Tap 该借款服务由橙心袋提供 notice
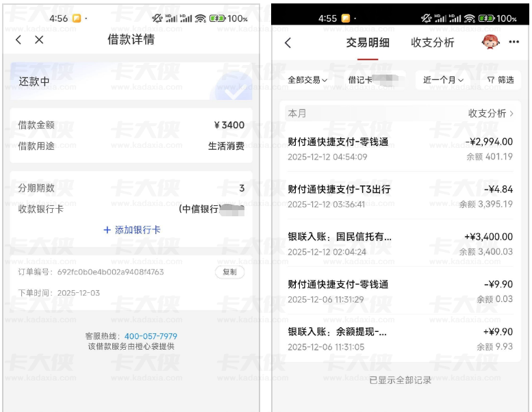 pyautogui.click(x=131, y=346)
